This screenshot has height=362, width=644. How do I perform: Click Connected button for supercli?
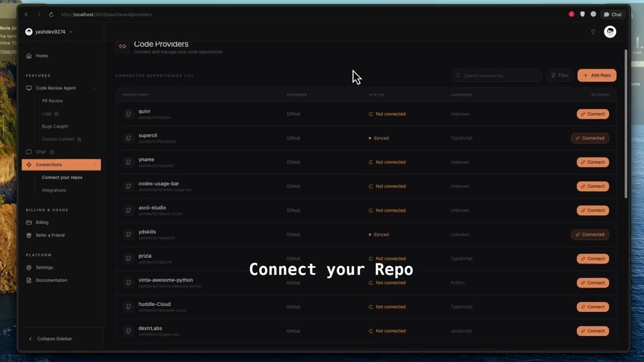click(590, 138)
